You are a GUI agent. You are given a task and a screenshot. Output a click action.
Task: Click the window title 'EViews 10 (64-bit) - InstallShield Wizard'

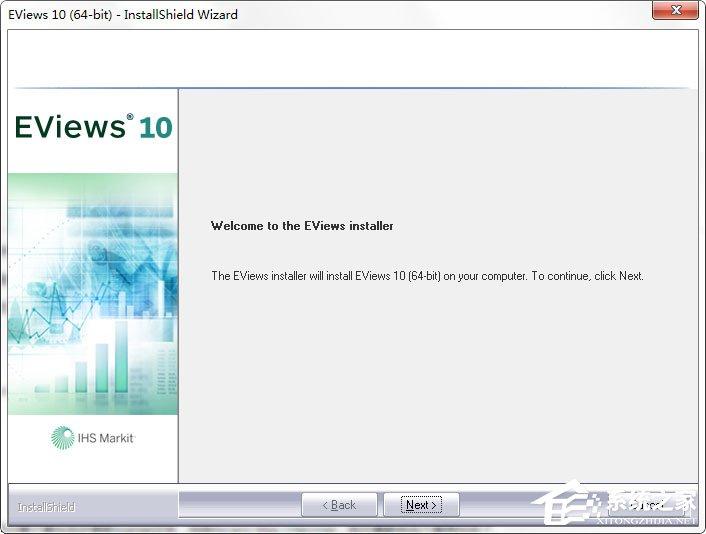pos(123,14)
